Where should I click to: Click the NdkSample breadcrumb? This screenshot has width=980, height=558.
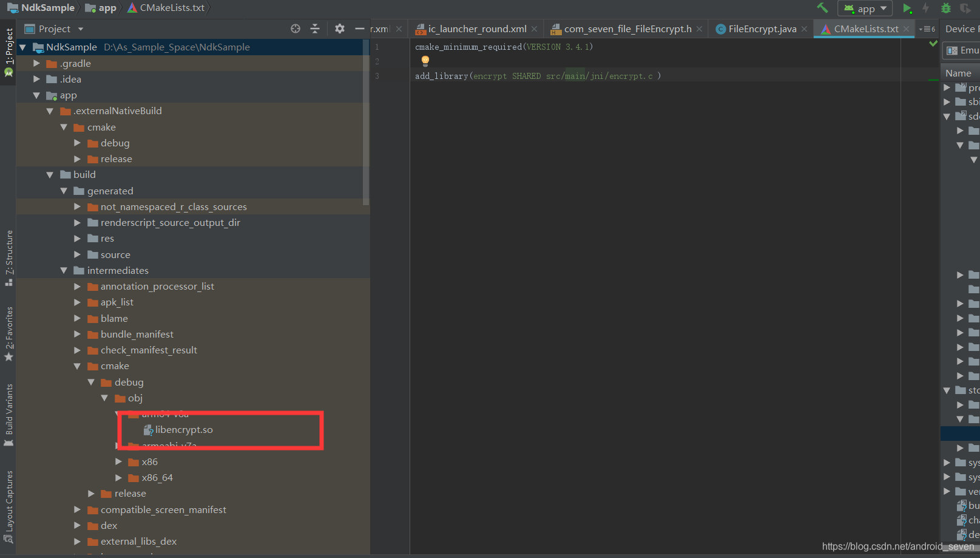(x=41, y=8)
